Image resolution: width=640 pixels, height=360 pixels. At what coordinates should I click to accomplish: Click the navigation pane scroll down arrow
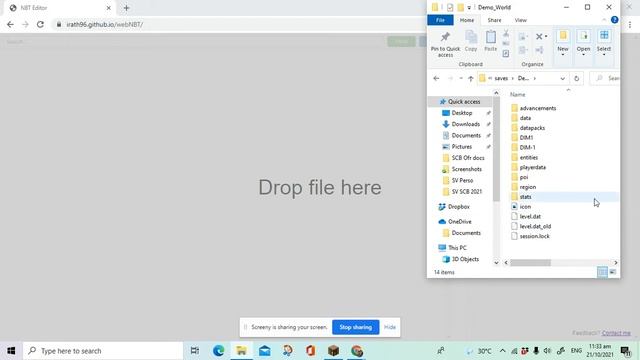pyautogui.click(x=496, y=262)
